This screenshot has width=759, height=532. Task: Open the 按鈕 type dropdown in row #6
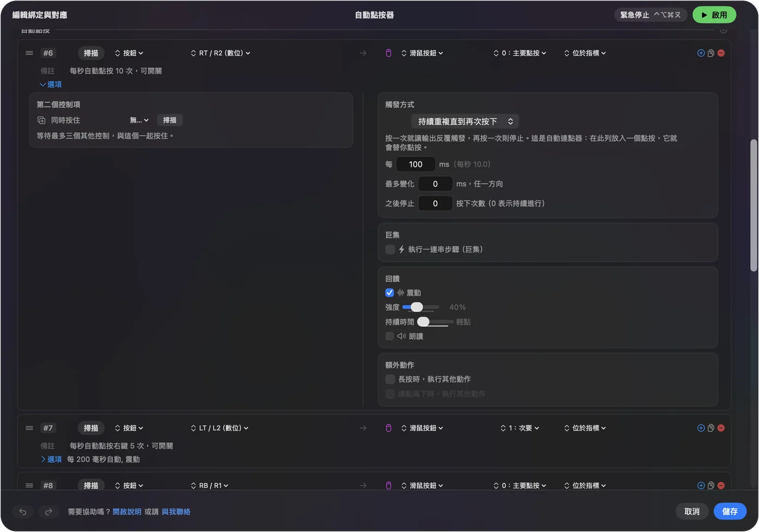tap(129, 53)
